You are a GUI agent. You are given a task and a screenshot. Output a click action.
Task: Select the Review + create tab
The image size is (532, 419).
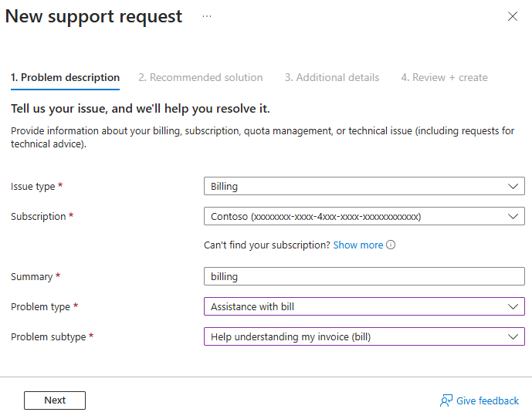(x=444, y=77)
